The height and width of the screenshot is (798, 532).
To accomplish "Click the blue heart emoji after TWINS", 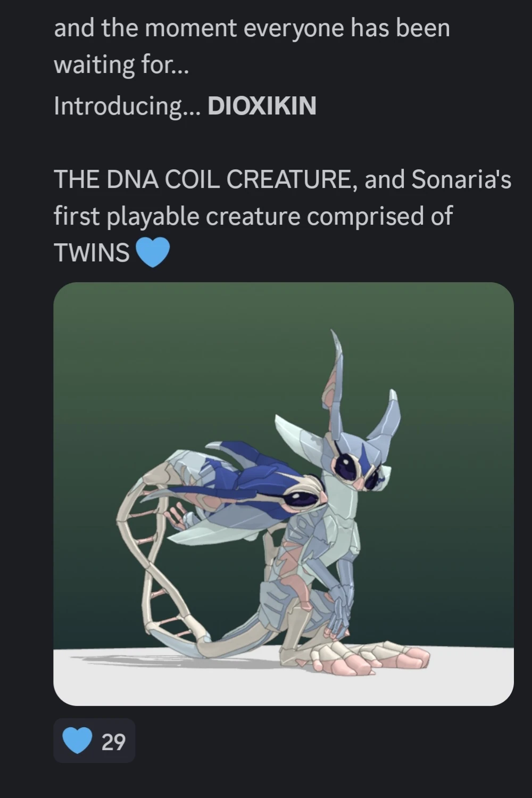I will (153, 252).
